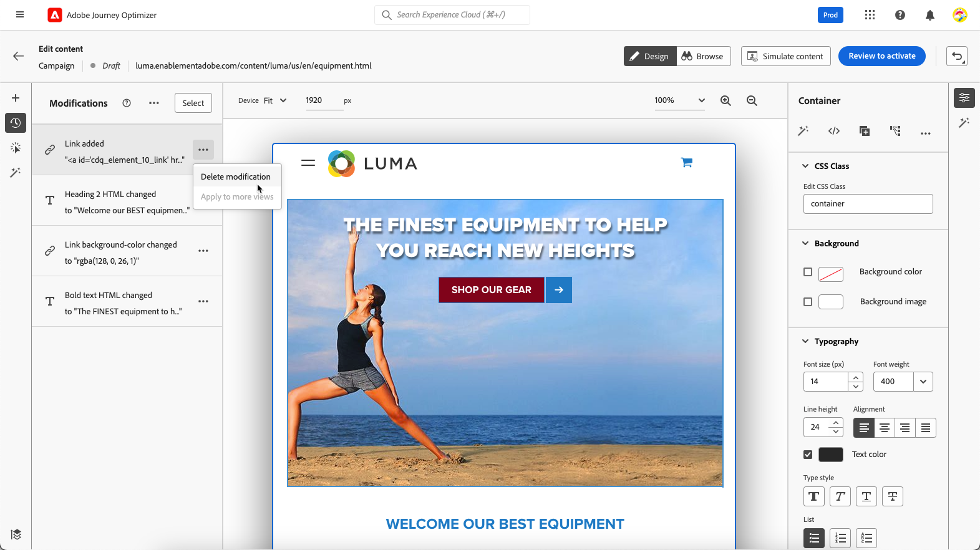Apply strikethrough type style
Screen dimensions: 980x550
[x=893, y=496]
